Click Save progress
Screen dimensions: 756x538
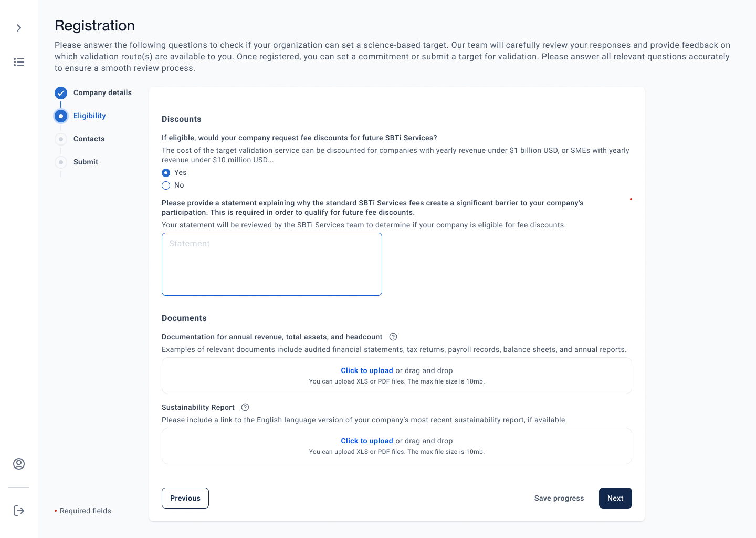(559, 498)
